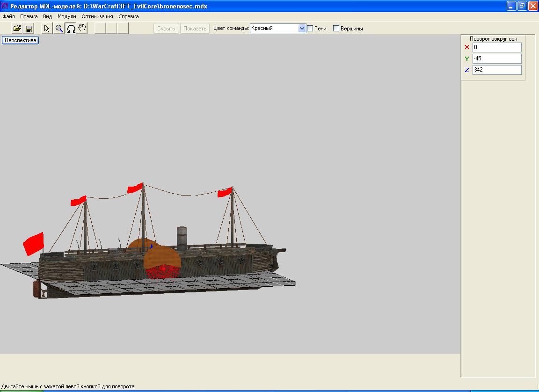Enable the Вершины (vertices) checkbox
The width and height of the screenshot is (539, 392).
336,29
